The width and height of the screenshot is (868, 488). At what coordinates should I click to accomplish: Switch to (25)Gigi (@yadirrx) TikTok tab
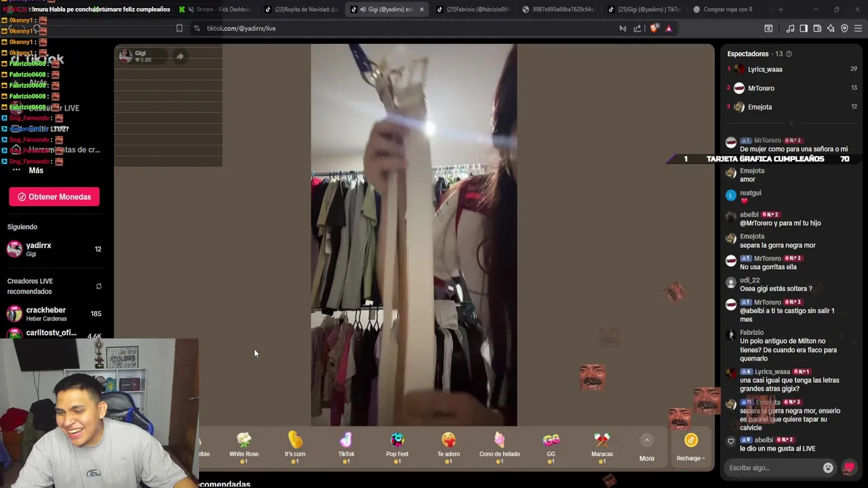click(644, 9)
